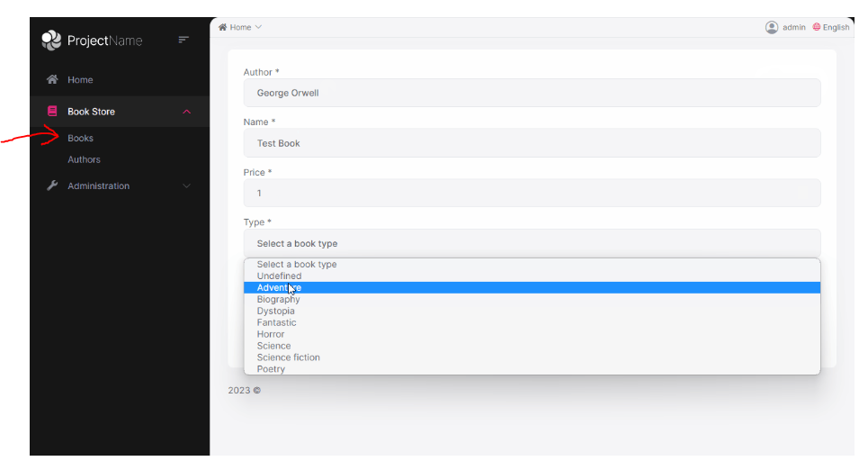Click the admin user avatar icon
Screen dimensions: 868x470
pyautogui.click(x=772, y=27)
